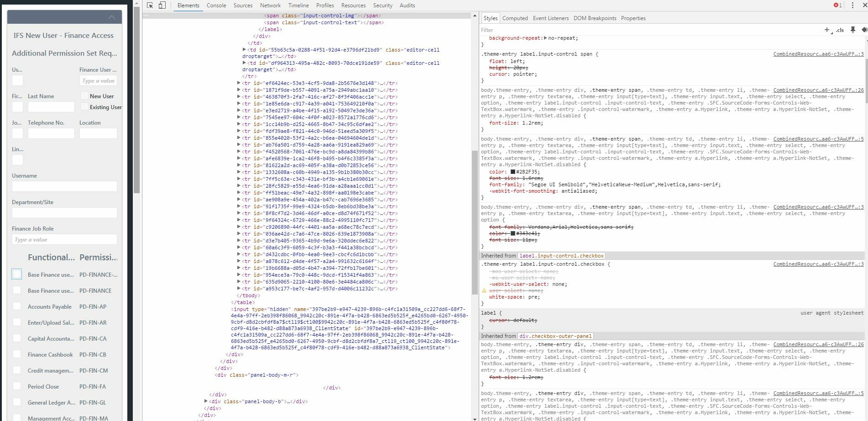Open the Properties sidebar tab
868x421 pixels.
633,18
